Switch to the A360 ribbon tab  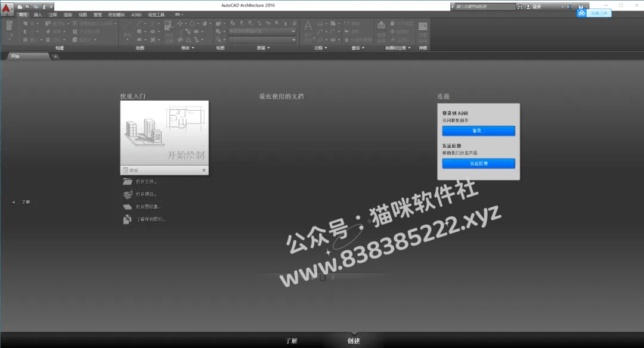click(137, 15)
